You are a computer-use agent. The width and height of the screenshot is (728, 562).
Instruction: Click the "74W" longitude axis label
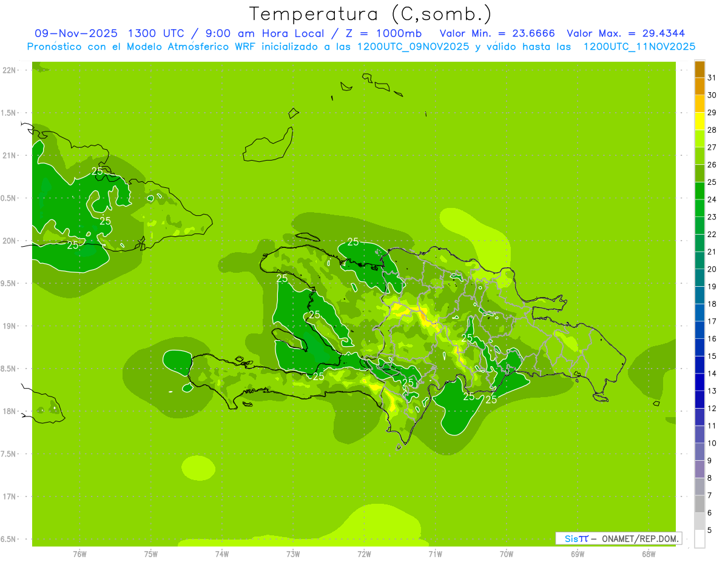(222, 554)
